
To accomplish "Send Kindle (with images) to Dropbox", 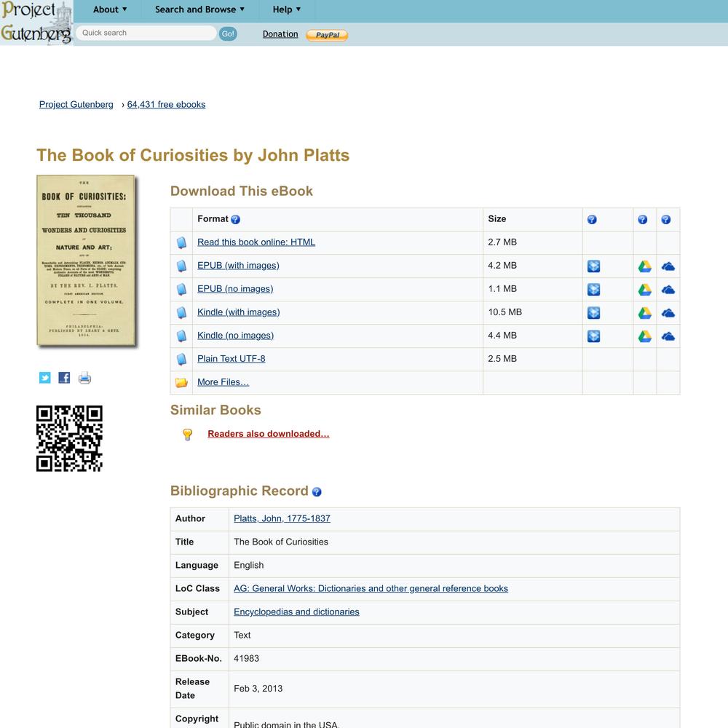I will (594, 313).
